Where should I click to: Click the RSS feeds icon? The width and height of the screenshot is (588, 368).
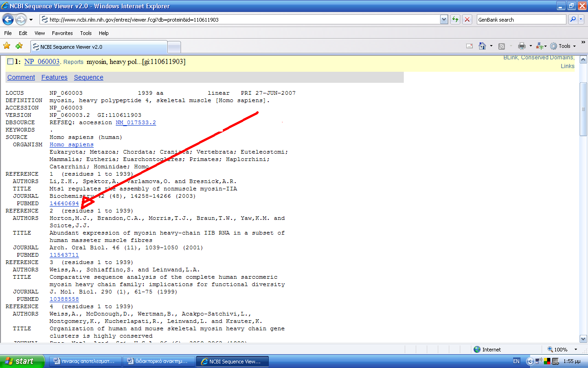point(502,46)
